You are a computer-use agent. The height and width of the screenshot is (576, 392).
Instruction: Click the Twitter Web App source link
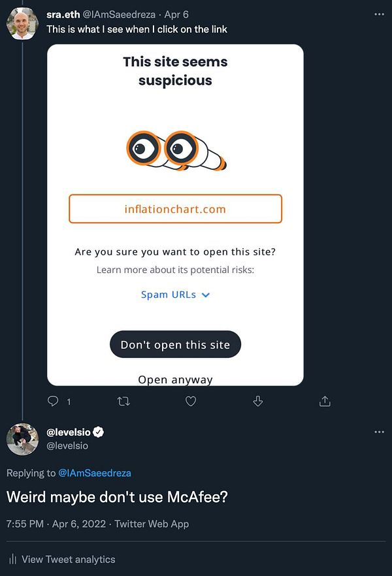tap(152, 524)
